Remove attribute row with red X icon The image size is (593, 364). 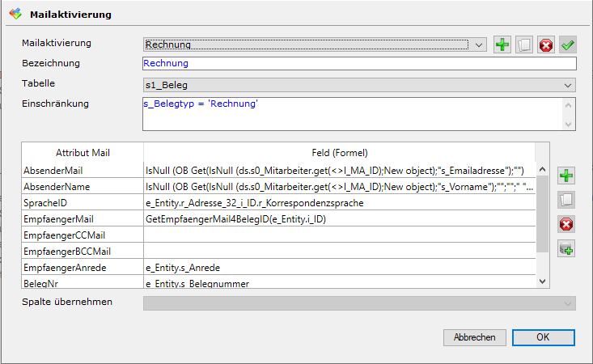coord(566,224)
